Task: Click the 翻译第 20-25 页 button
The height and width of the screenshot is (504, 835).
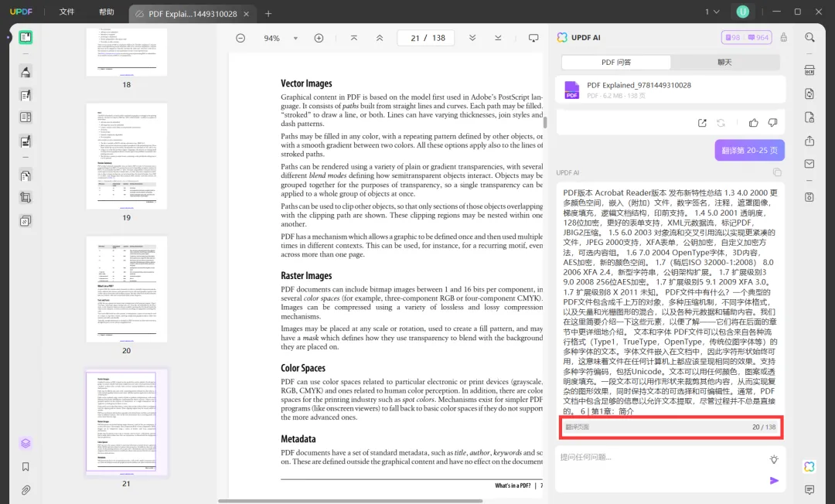Action: point(749,149)
